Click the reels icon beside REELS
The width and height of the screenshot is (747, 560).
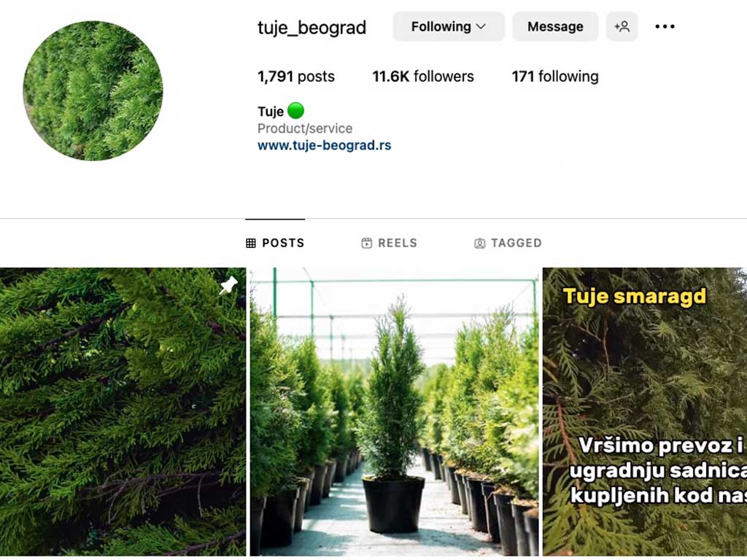tap(366, 244)
